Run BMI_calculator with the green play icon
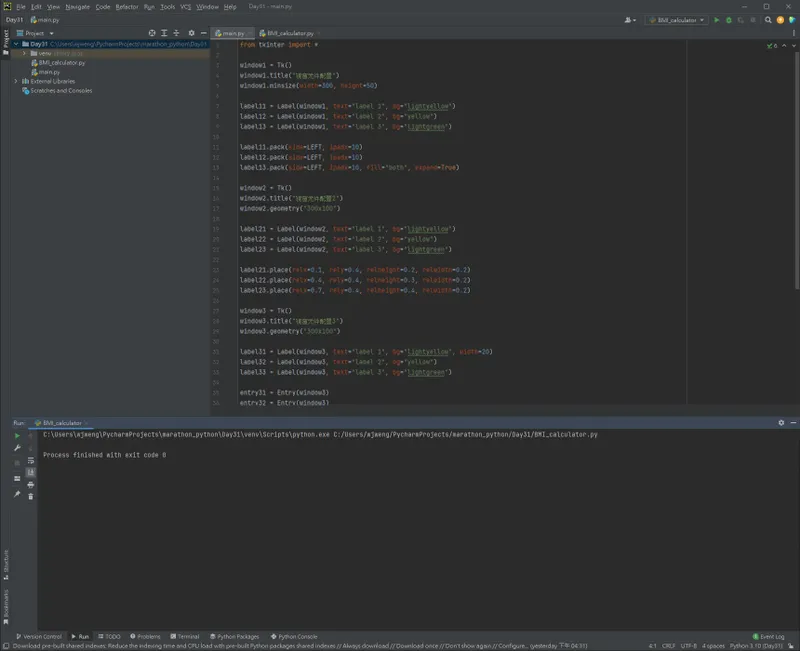The height and width of the screenshot is (651, 800). coord(716,20)
